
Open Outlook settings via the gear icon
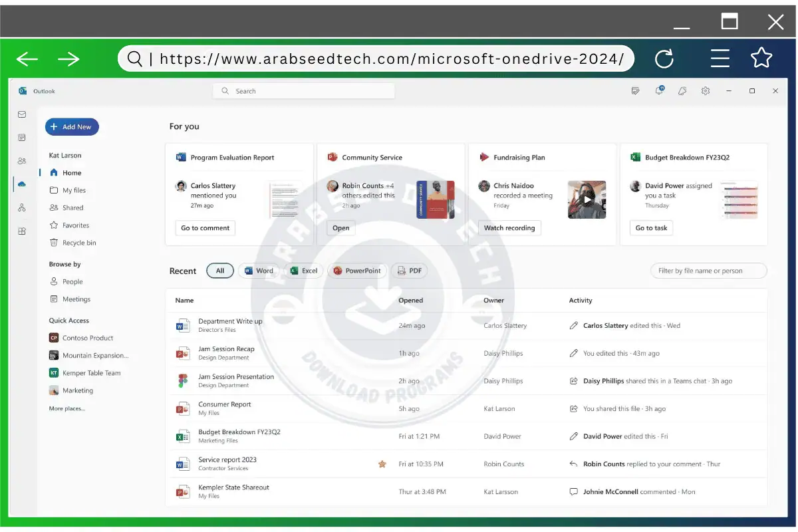point(706,90)
